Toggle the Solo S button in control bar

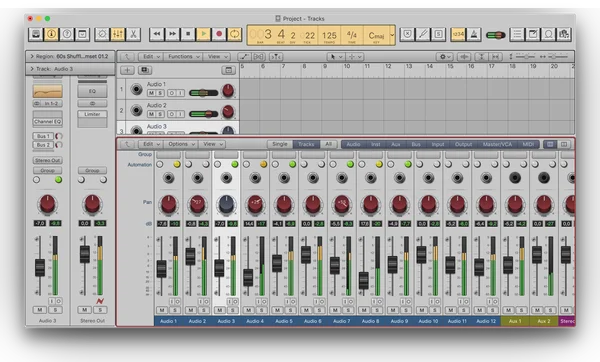[439, 34]
